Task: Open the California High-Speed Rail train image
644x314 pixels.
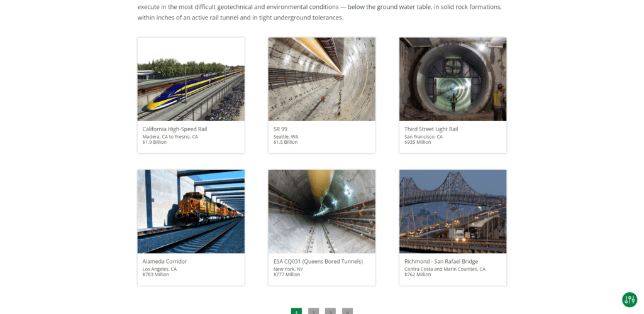Action: [x=191, y=79]
